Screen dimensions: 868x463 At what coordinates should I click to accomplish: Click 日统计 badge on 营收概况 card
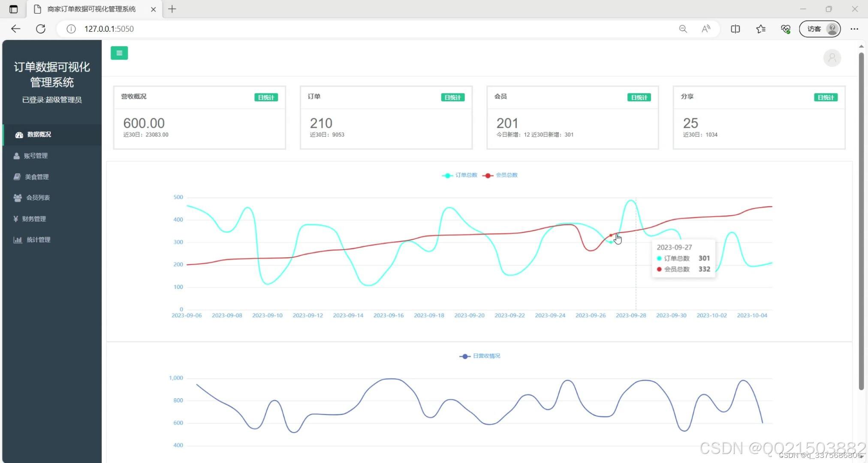pos(266,97)
